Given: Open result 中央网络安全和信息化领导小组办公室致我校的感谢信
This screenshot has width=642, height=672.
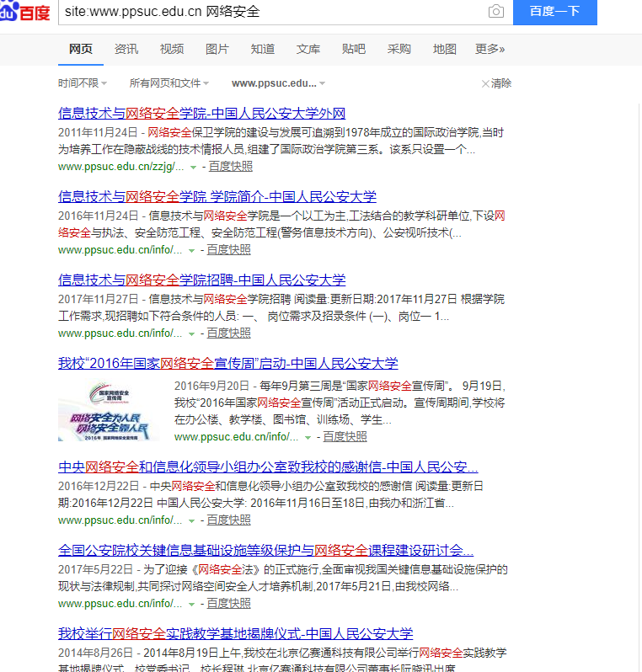Looking at the screenshot, I should (x=268, y=467).
